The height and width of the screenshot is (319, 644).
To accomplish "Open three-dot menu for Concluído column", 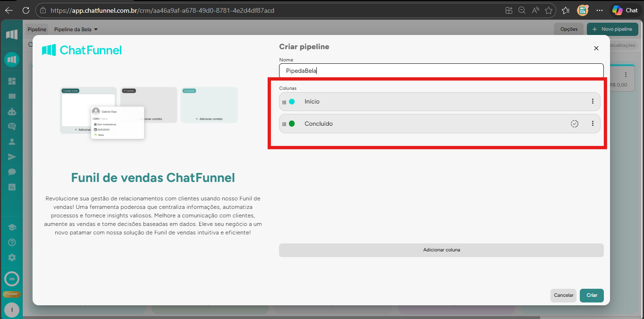I will coord(593,124).
